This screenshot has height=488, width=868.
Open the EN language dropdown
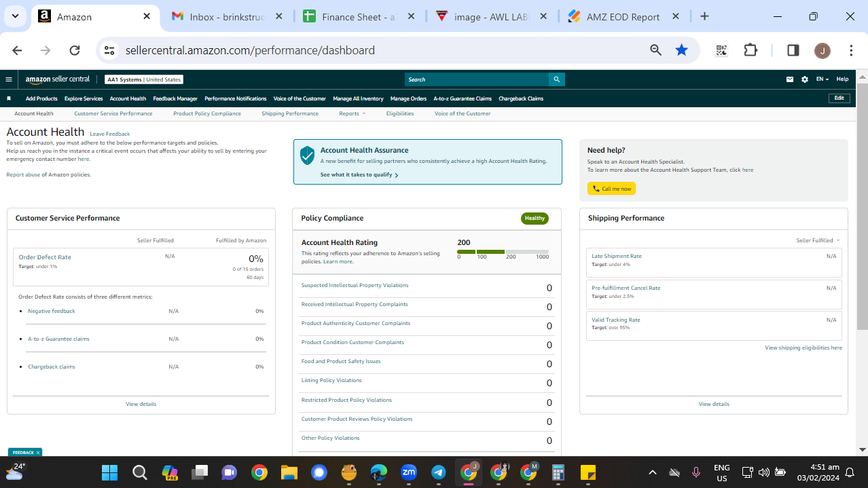[x=822, y=79]
